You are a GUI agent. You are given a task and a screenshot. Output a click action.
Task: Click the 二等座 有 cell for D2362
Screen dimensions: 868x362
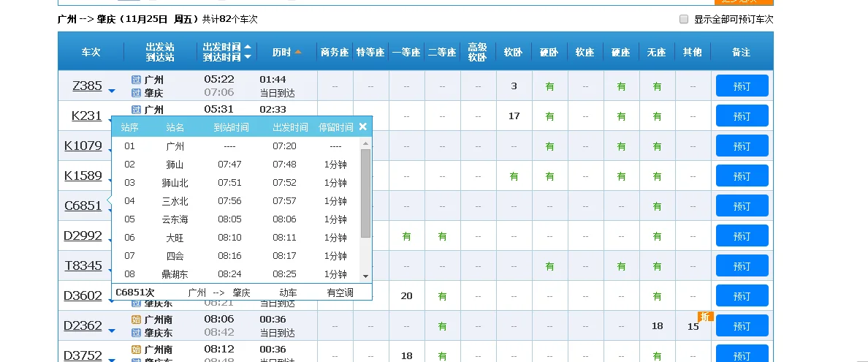(x=442, y=326)
